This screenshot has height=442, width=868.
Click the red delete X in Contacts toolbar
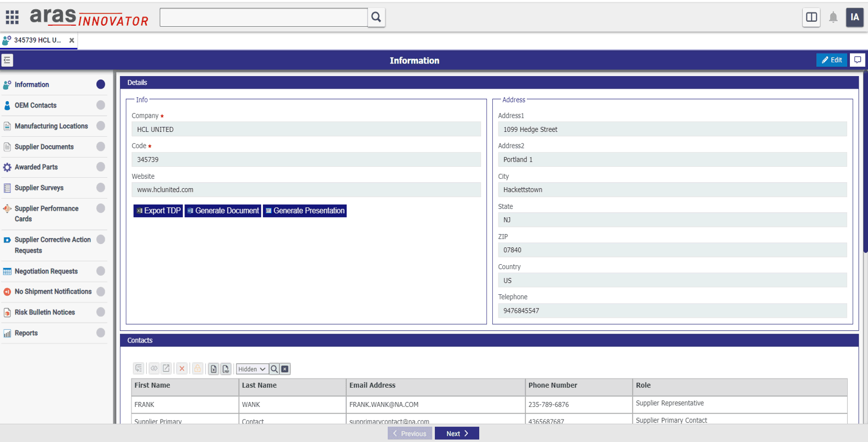click(x=182, y=369)
